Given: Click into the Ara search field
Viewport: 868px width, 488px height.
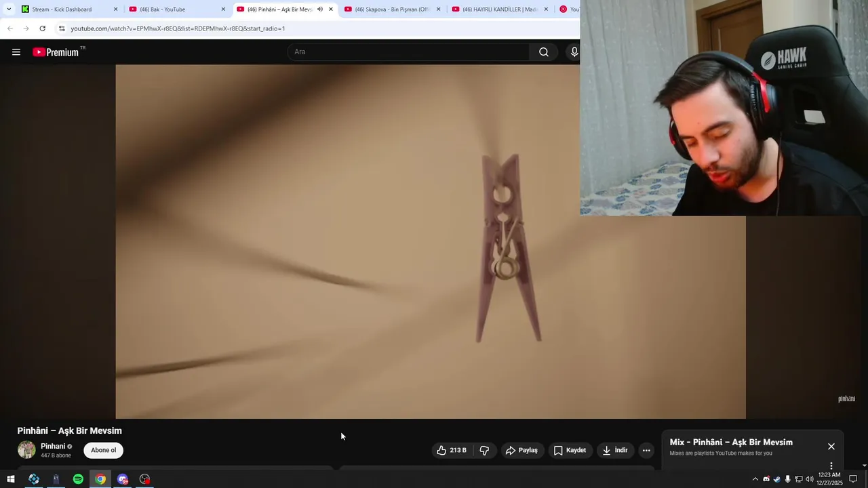Looking at the screenshot, I should (x=408, y=52).
